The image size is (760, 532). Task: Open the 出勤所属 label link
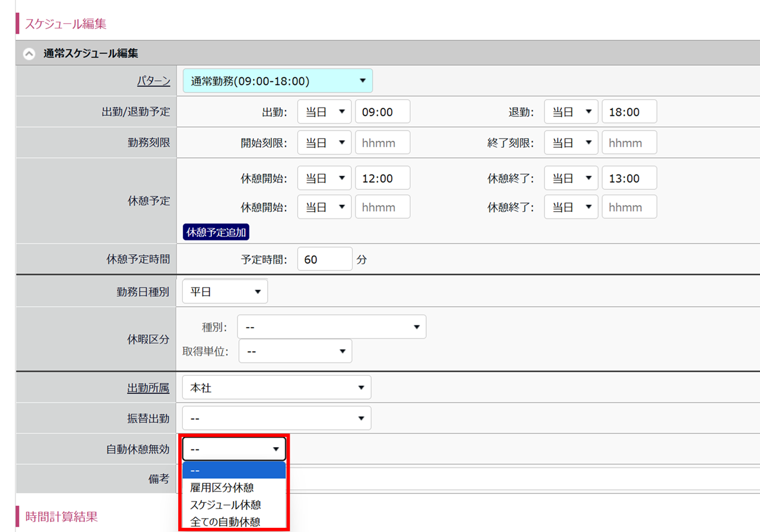point(148,388)
